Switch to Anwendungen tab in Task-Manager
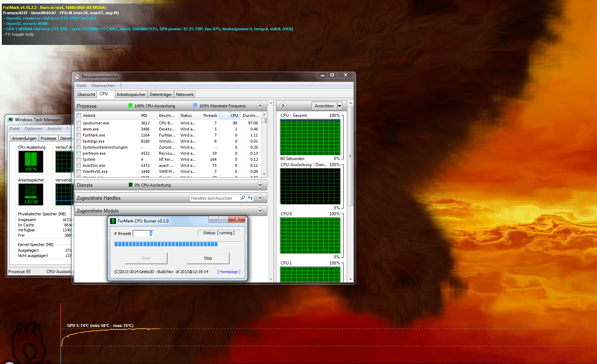The image size is (597, 364). [x=24, y=138]
